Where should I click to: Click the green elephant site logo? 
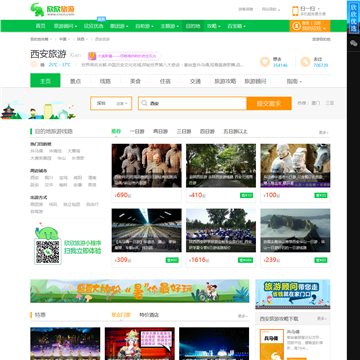(37, 10)
